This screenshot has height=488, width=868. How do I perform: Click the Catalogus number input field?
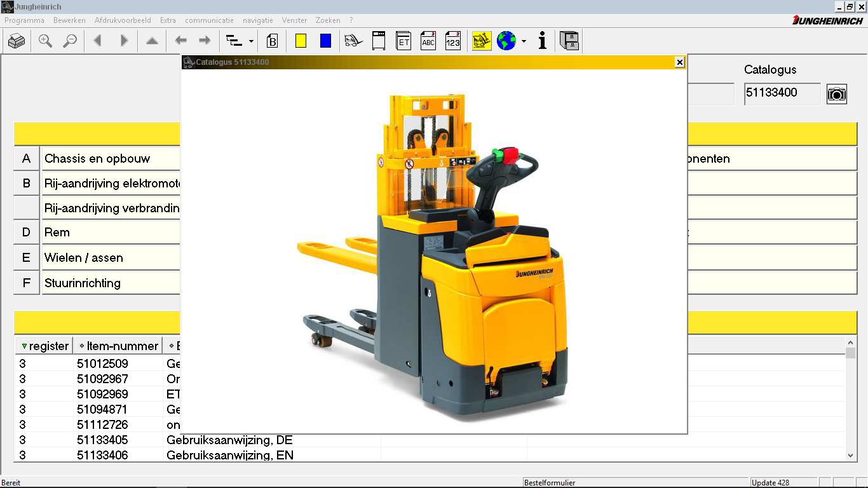click(x=782, y=93)
